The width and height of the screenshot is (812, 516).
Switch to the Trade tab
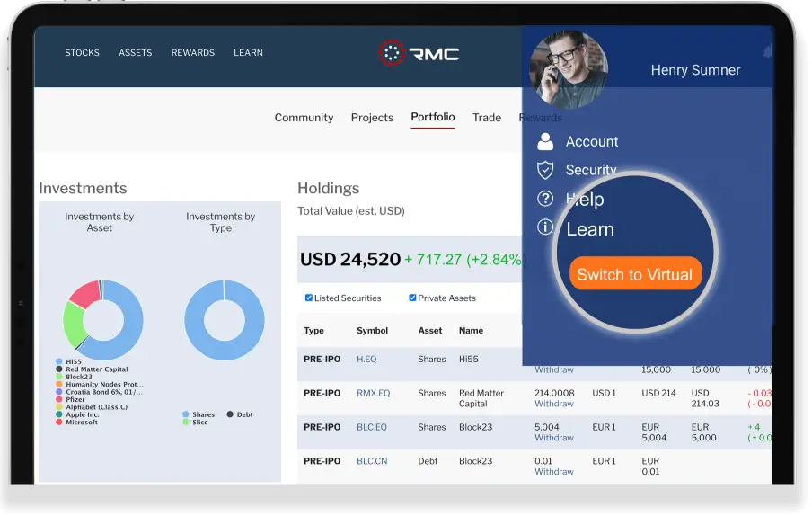(487, 118)
